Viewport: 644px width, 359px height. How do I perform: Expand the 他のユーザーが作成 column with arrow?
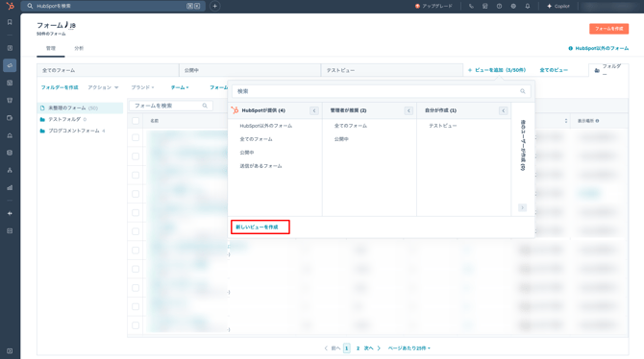523,208
